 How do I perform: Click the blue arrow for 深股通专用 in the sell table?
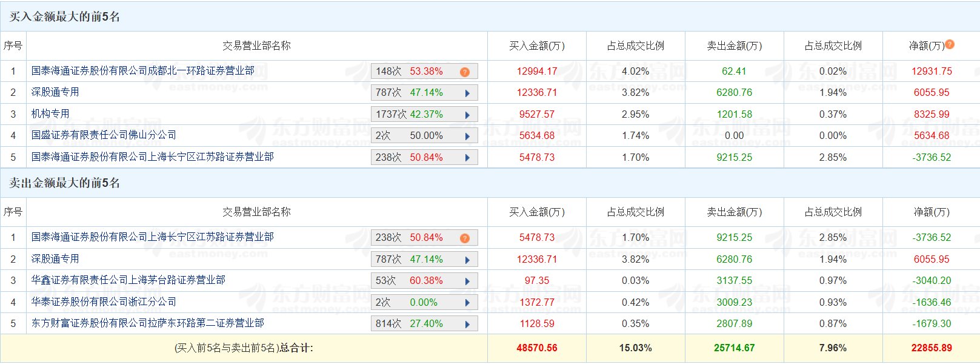tap(467, 260)
